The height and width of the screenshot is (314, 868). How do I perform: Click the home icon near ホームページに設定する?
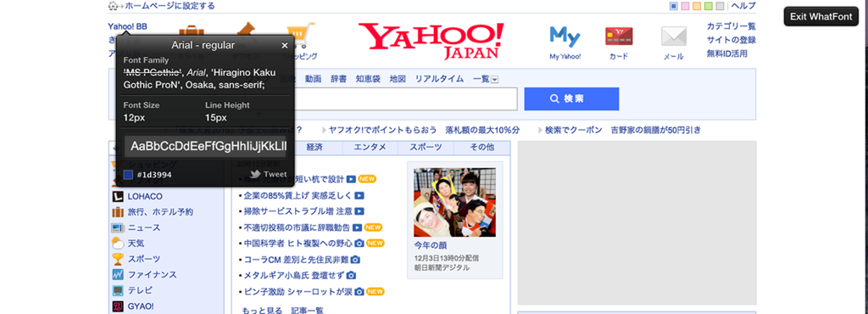click(x=113, y=6)
